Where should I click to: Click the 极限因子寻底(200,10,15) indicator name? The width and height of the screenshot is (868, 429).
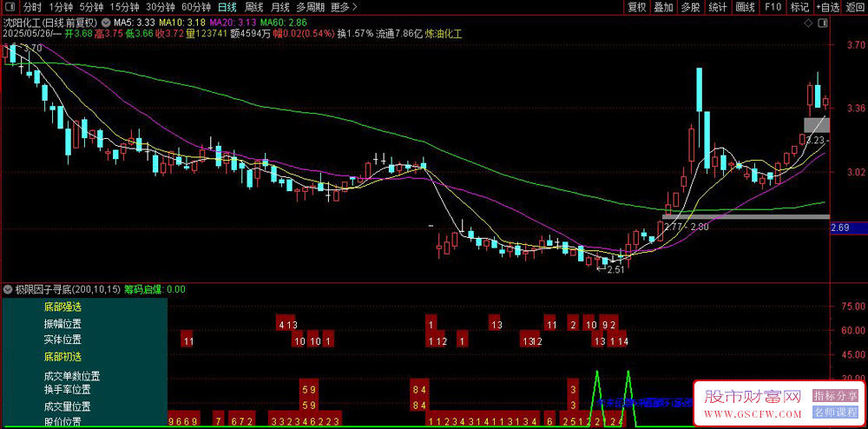(x=68, y=289)
